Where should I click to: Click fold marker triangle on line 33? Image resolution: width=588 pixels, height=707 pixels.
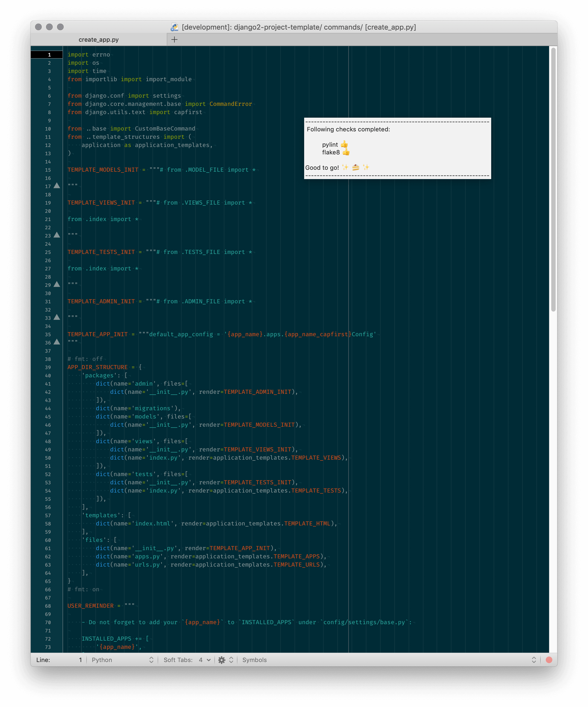[x=57, y=317]
